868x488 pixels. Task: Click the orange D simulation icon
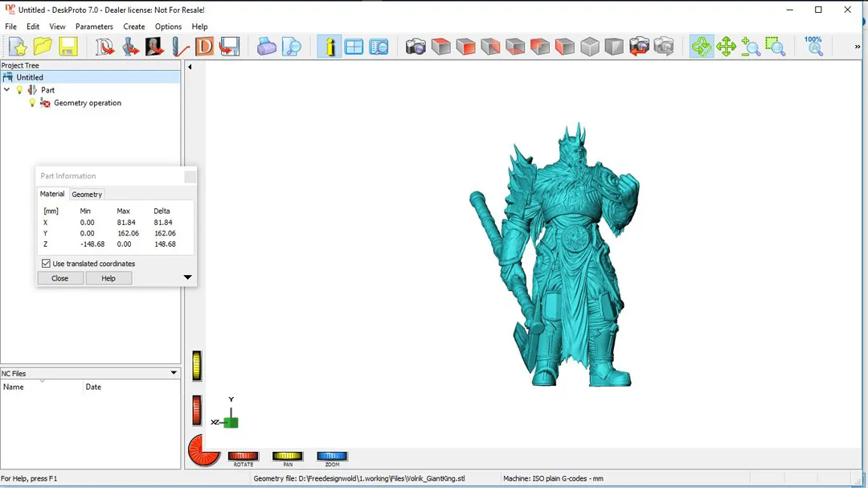204,47
